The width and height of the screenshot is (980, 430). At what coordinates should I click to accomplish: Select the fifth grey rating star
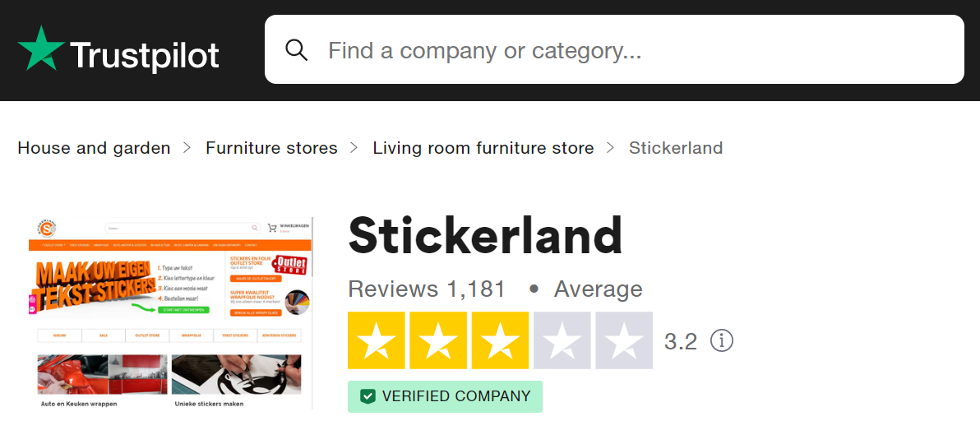pyautogui.click(x=624, y=340)
